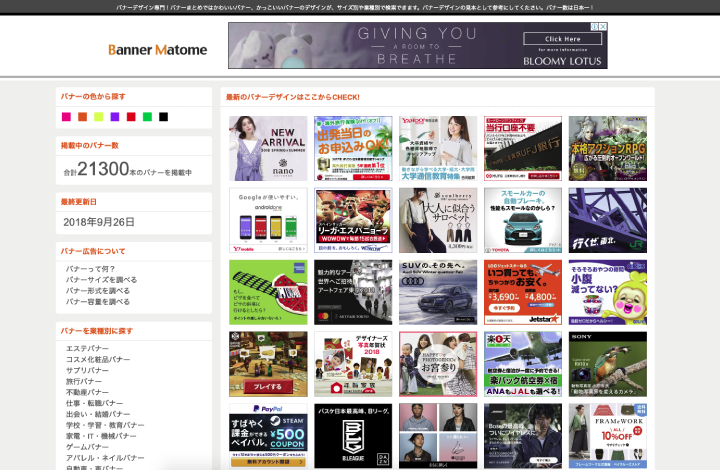Open the 'デザイナーズ写真年賀状 2018' banner
Viewport: 720px width, 470px height.
pos(353,364)
